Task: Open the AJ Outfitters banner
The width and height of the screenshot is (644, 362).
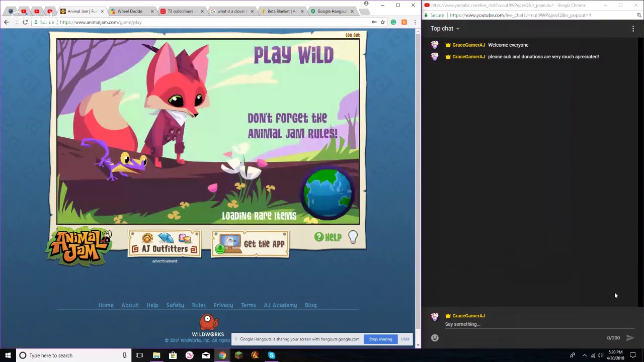Action: point(165,244)
